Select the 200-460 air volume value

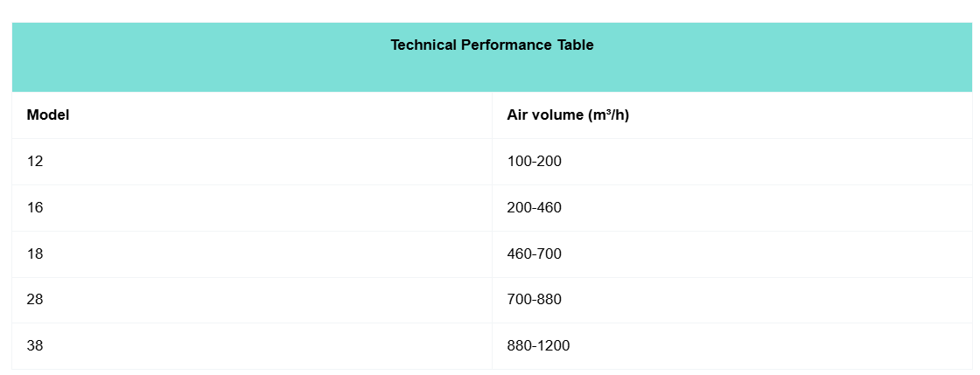[534, 208]
